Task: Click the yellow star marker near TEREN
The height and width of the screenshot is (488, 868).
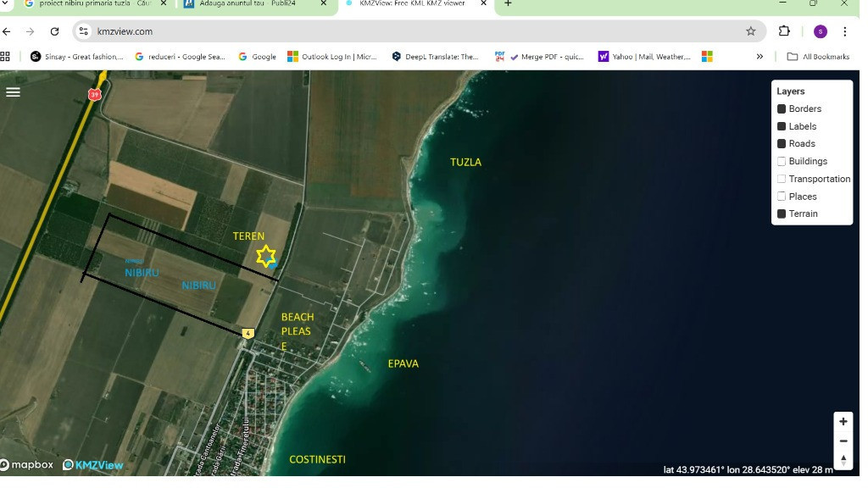Action: [x=266, y=256]
